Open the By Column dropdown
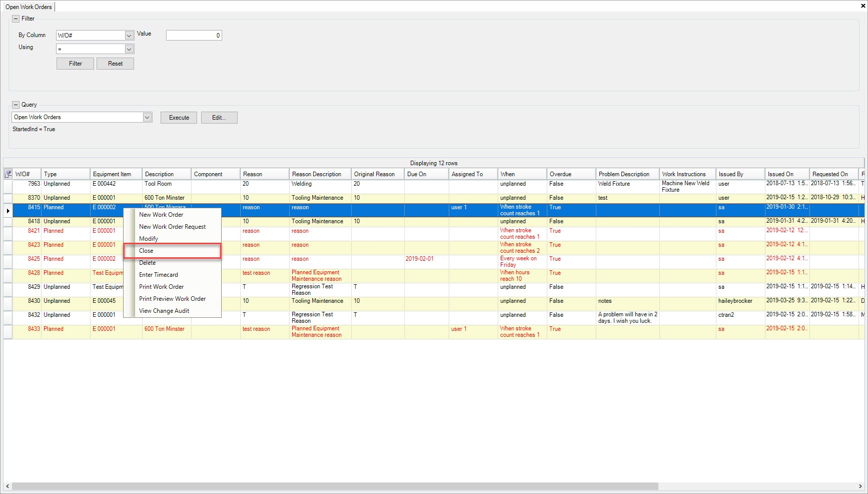 pyautogui.click(x=129, y=36)
